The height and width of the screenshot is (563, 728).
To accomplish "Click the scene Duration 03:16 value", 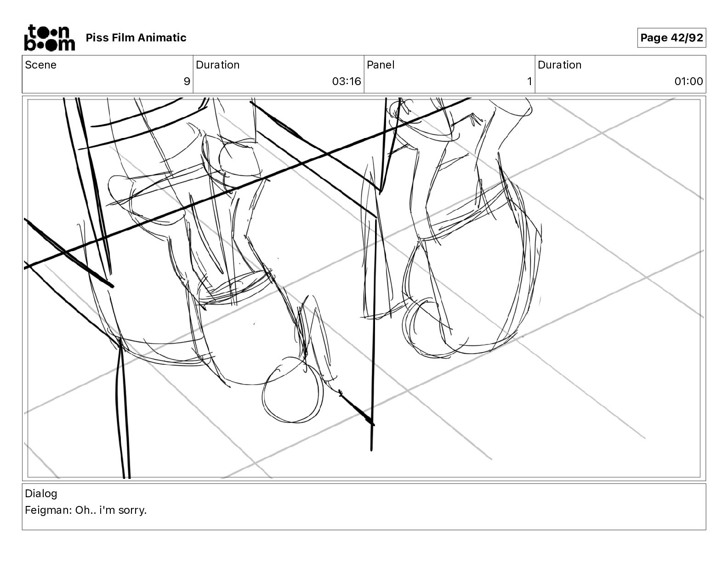I will 347,81.
